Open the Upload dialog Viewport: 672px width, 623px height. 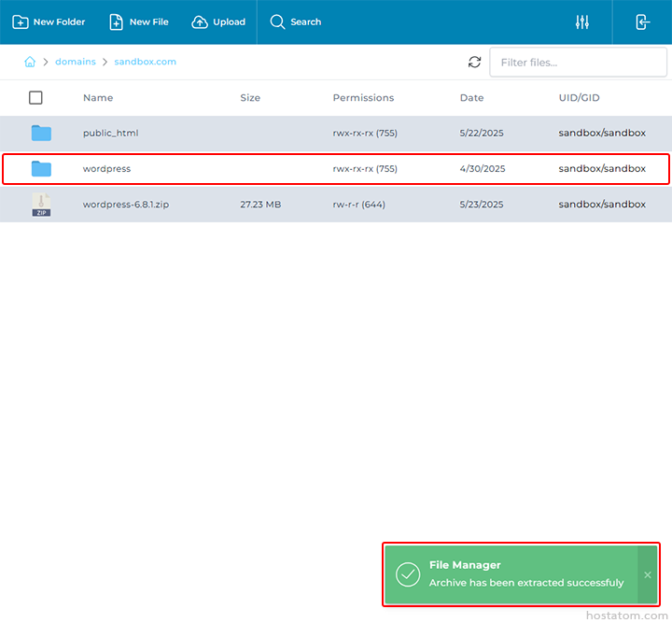218,22
